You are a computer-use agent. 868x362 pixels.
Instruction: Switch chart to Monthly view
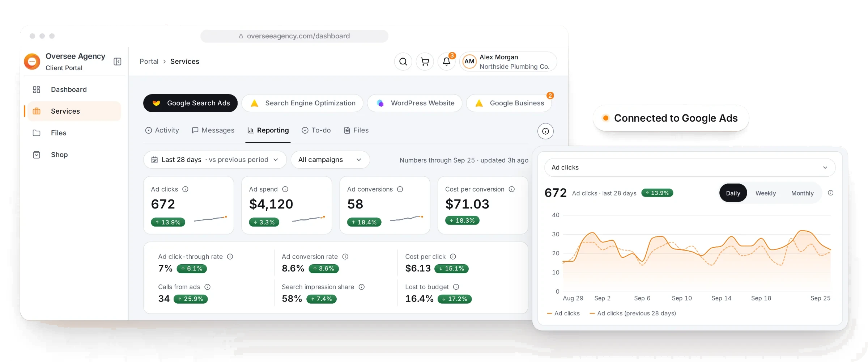[x=802, y=193]
